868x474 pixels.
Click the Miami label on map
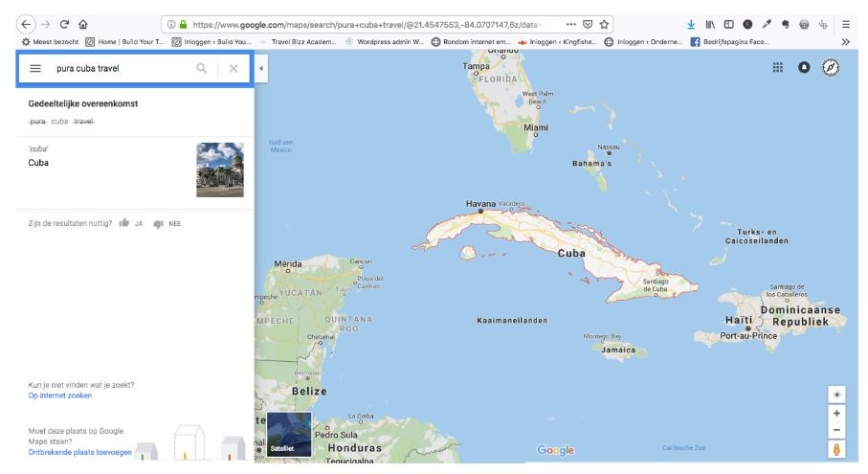(x=536, y=127)
